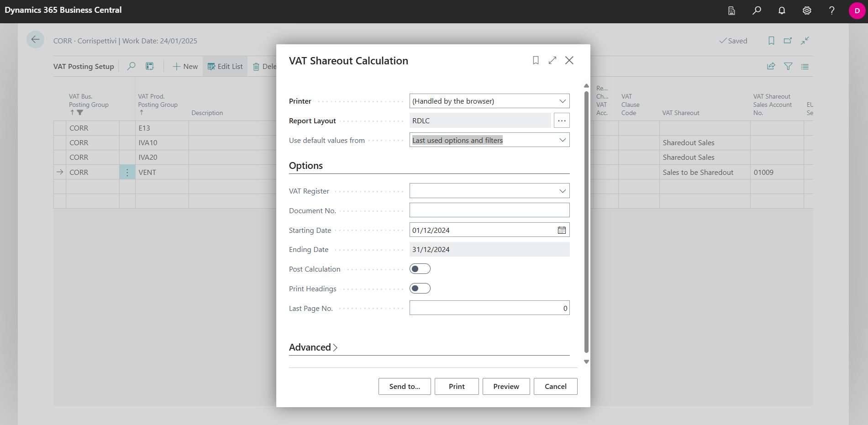
Task: Collapse the Options section header
Action: [306, 166]
